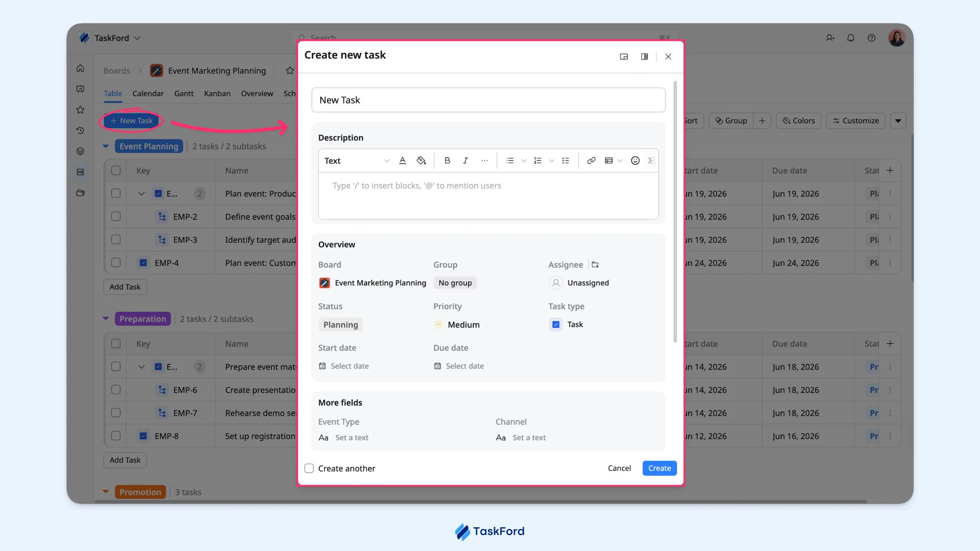The image size is (980, 551).
Task: Open notifications bell
Action: (x=851, y=38)
